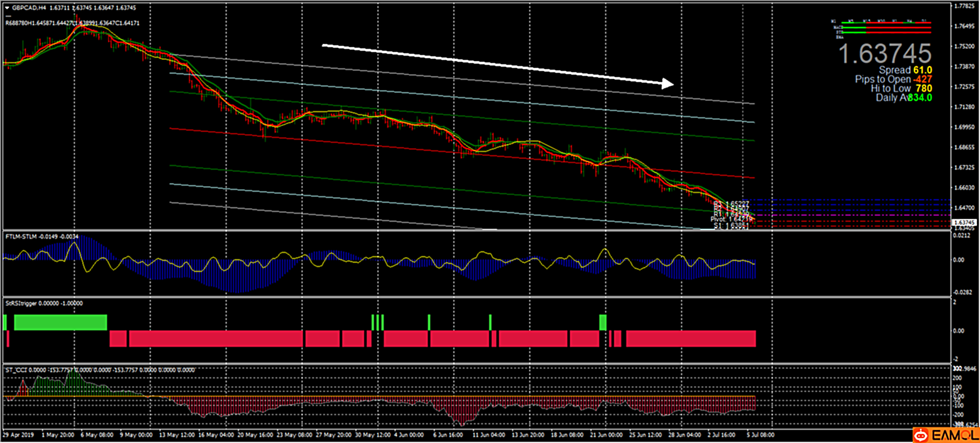Screen dimensions: 980x443
Task: Click the S1 support level label
Action: [731, 226]
